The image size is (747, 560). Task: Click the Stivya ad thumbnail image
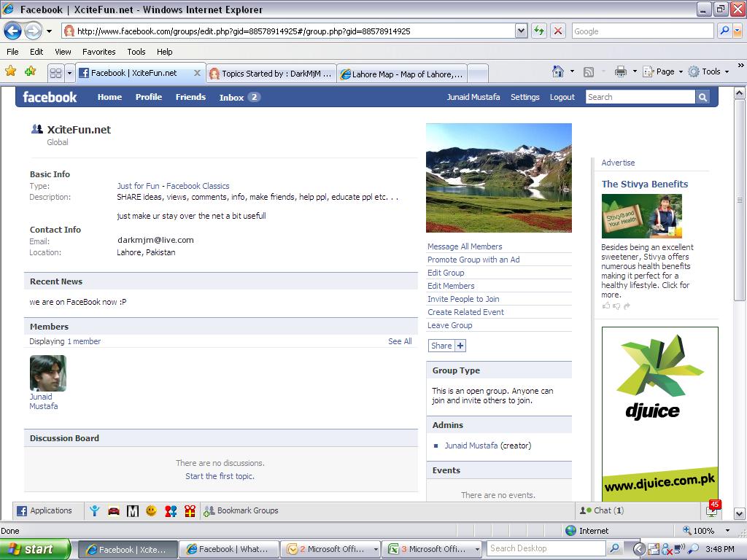click(x=642, y=216)
